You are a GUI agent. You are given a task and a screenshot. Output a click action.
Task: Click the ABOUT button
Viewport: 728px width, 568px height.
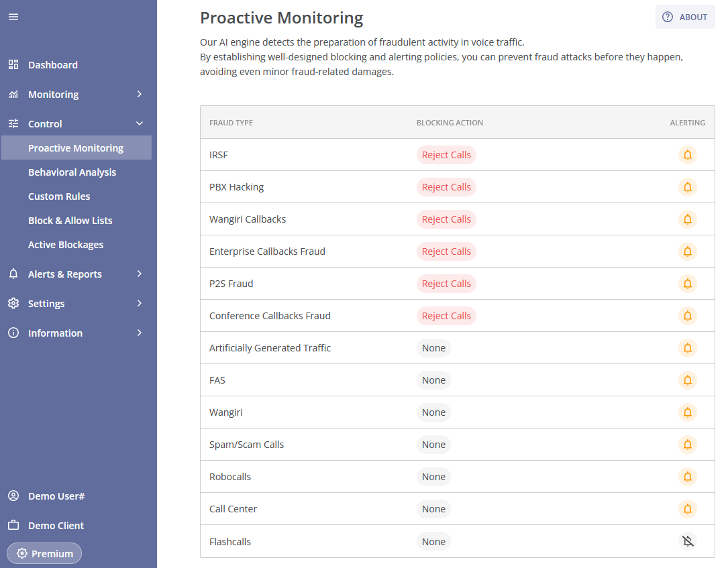[x=685, y=17]
